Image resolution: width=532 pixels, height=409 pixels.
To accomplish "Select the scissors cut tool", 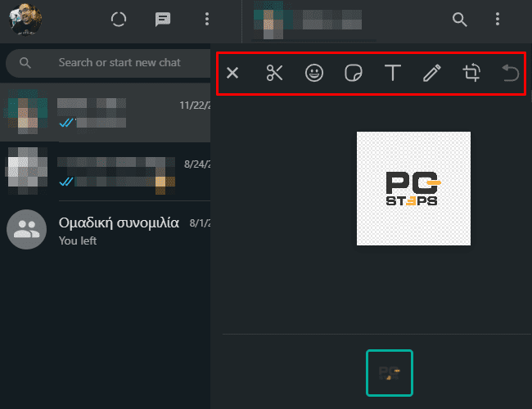I will [274, 73].
